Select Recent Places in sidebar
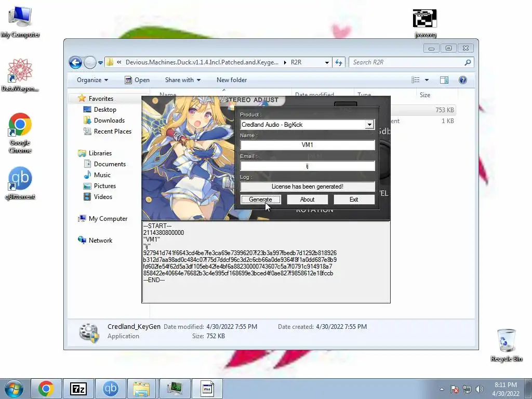Image resolution: width=532 pixels, height=399 pixels. [x=112, y=131]
